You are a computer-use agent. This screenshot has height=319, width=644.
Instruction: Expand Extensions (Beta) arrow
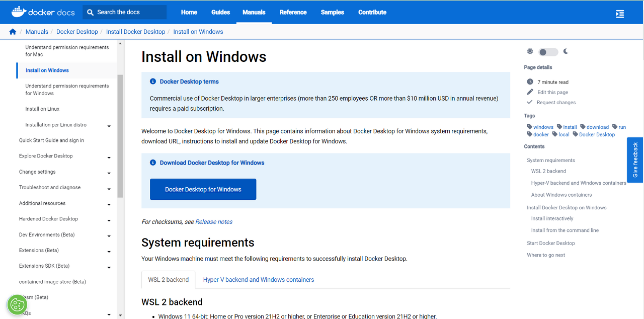[x=109, y=252]
